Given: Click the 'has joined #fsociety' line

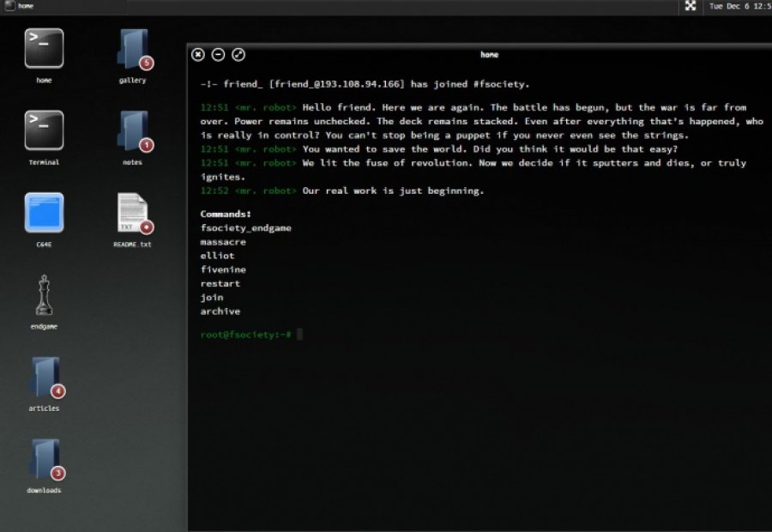Looking at the screenshot, I should [365, 84].
